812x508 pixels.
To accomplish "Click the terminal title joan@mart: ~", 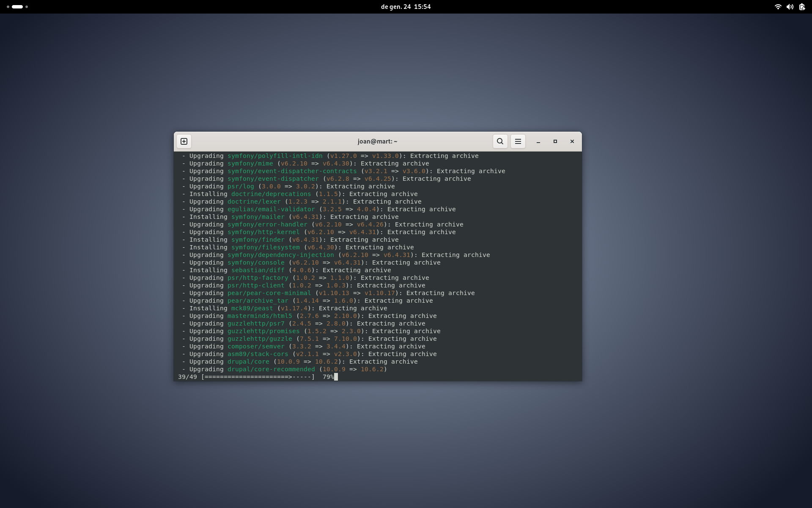I will click(x=377, y=141).
